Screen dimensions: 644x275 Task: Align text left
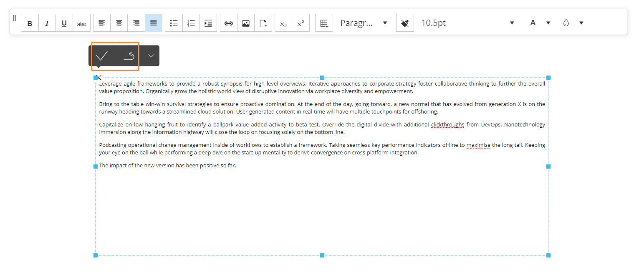tap(102, 23)
